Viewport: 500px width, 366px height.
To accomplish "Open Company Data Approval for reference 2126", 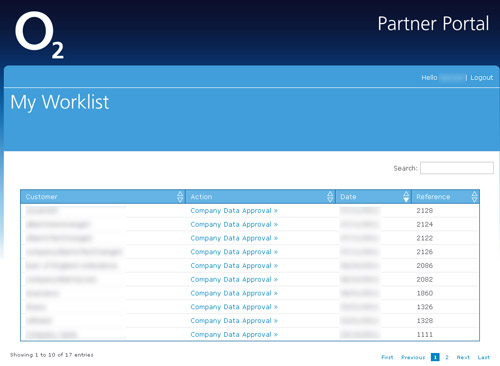I will pyautogui.click(x=234, y=252).
